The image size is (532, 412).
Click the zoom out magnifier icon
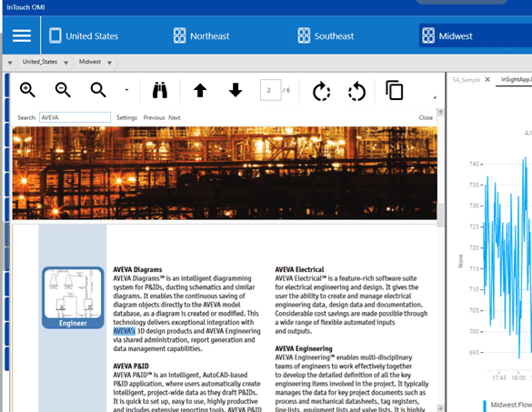(63, 90)
